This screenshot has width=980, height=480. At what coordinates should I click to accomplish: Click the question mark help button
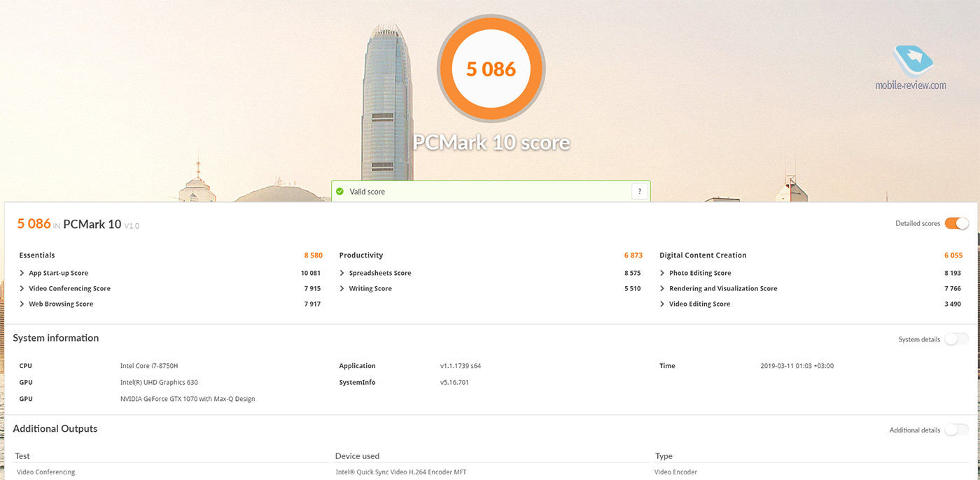click(639, 192)
